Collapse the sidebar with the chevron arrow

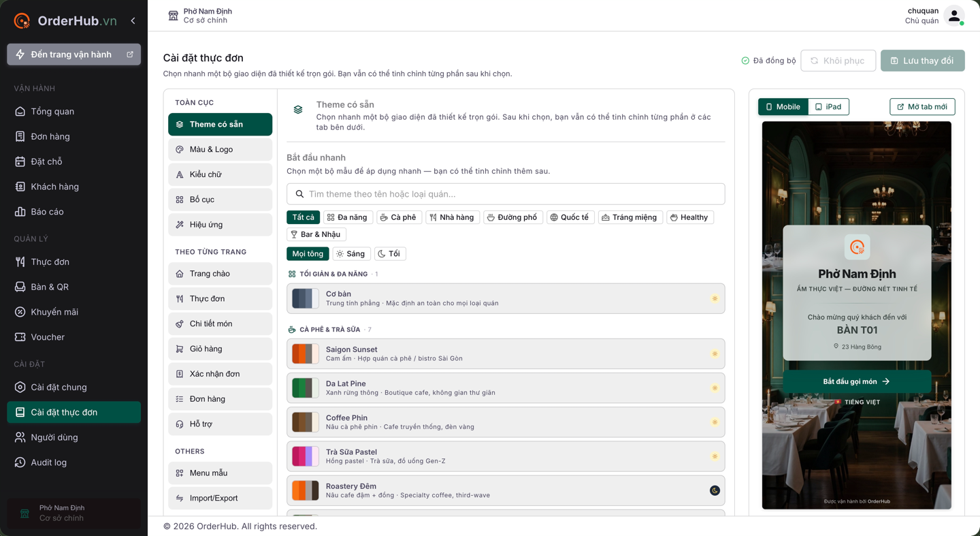pos(133,21)
